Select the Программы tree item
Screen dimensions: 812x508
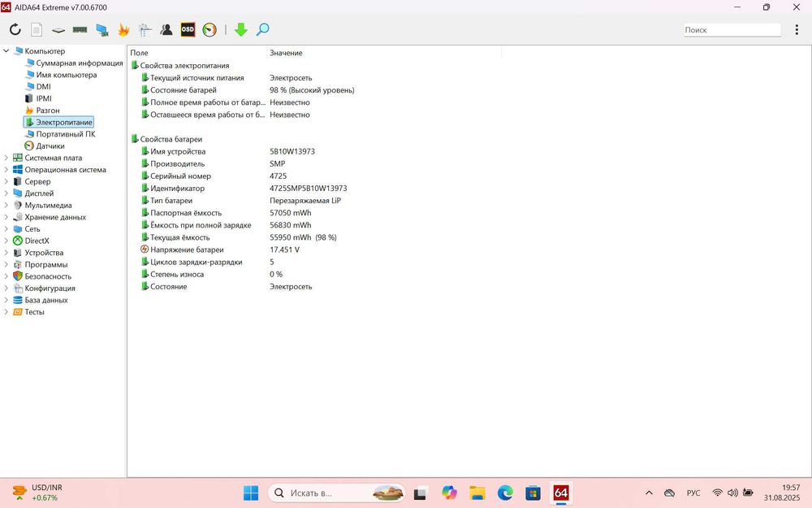(46, 264)
